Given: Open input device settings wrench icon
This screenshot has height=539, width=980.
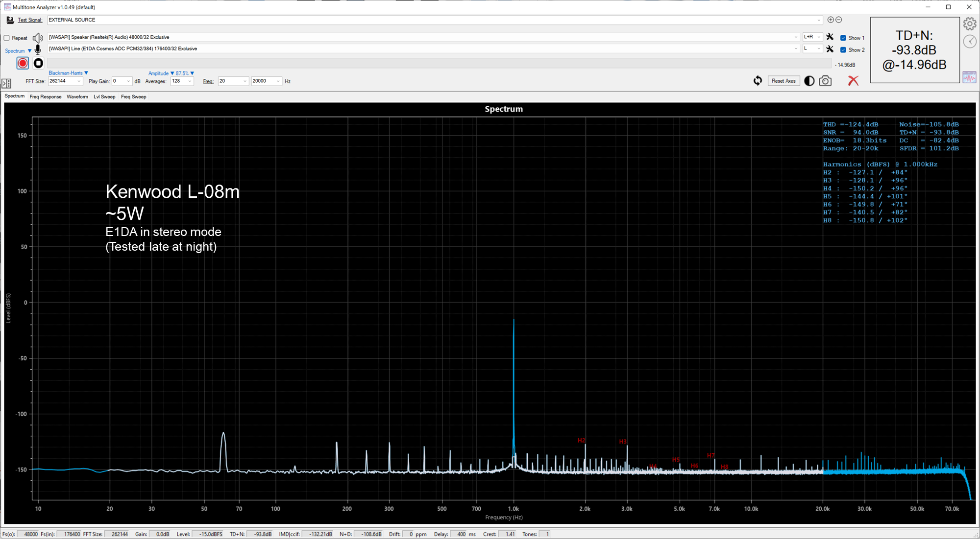Looking at the screenshot, I should pos(830,49).
